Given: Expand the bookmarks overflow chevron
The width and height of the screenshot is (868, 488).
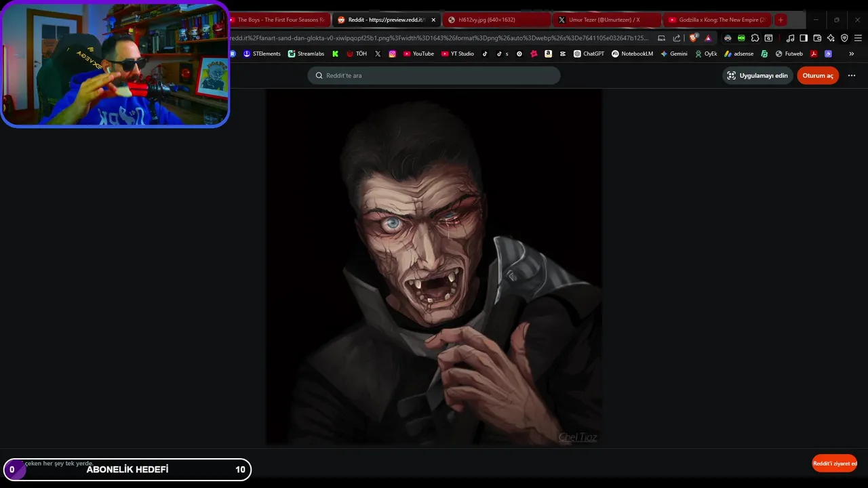Looking at the screenshot, I should (851, 54).
